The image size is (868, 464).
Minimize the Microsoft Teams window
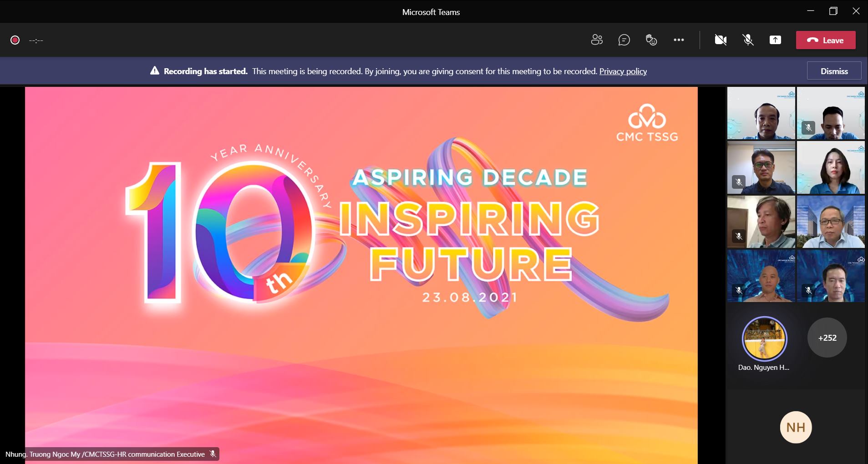[x=810, y=11]
